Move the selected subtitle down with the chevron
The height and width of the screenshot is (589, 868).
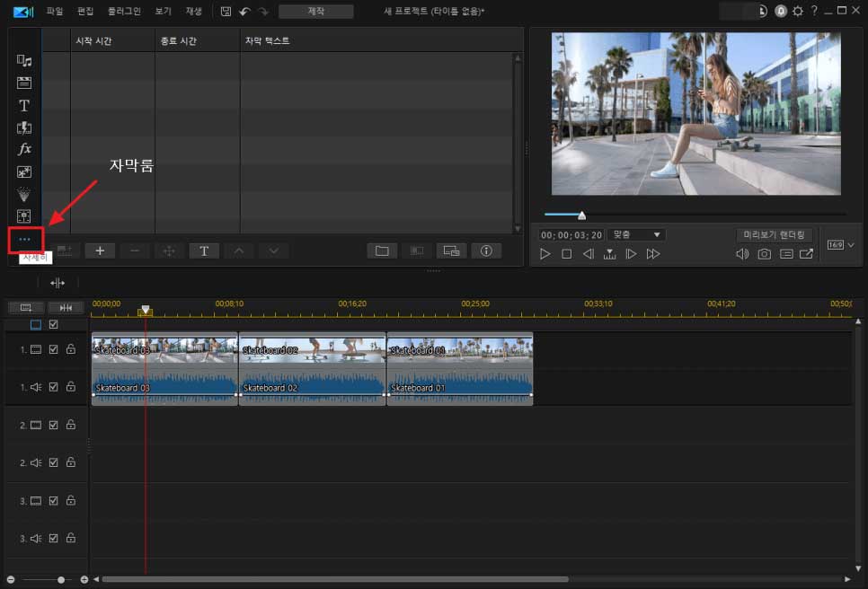pyautogui.click(x=273, y=251)
